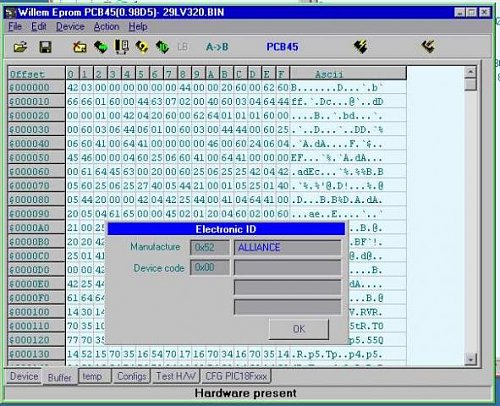Click the green chip read icon

pyautogui.click(x=101, y=47)
